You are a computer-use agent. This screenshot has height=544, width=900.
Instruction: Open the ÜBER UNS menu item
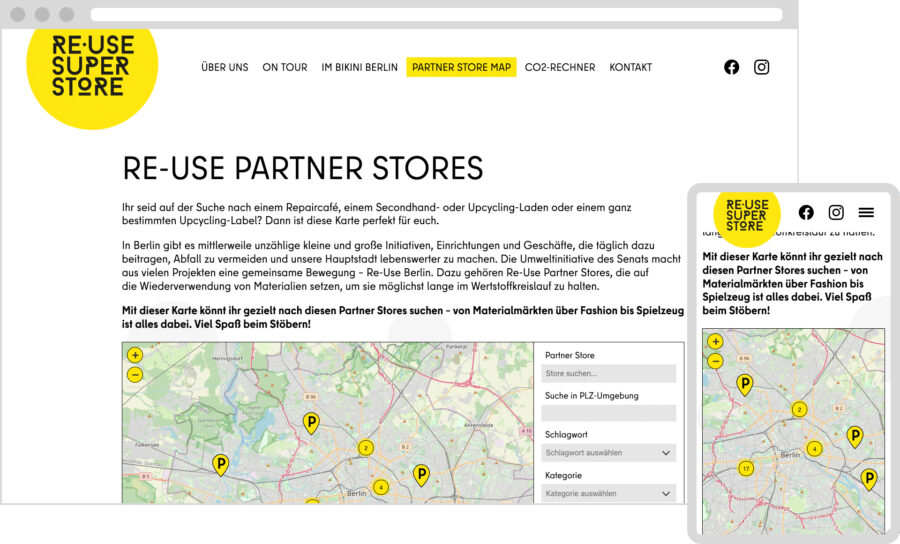(x=224, y=67)
